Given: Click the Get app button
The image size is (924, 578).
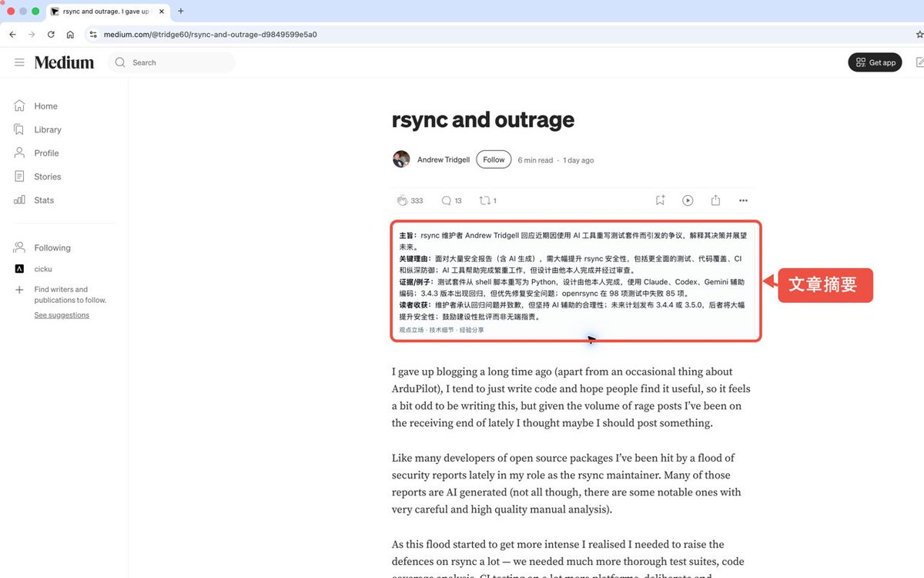Looking at the screenshot, I should (875, 62).
